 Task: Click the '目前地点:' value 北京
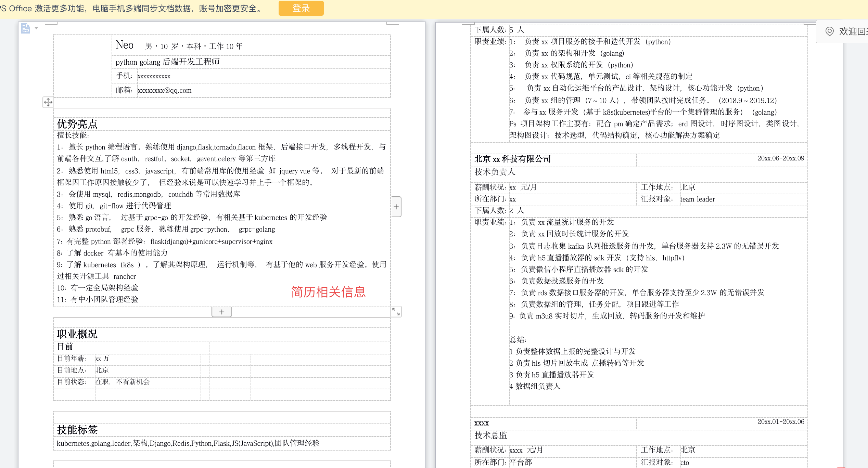102,370
